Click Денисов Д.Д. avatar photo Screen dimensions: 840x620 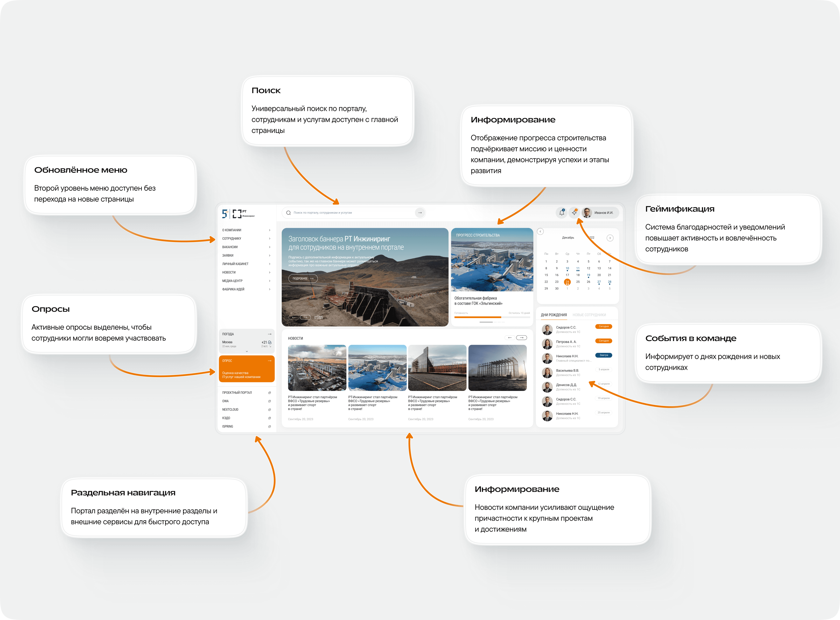(547, 387)
